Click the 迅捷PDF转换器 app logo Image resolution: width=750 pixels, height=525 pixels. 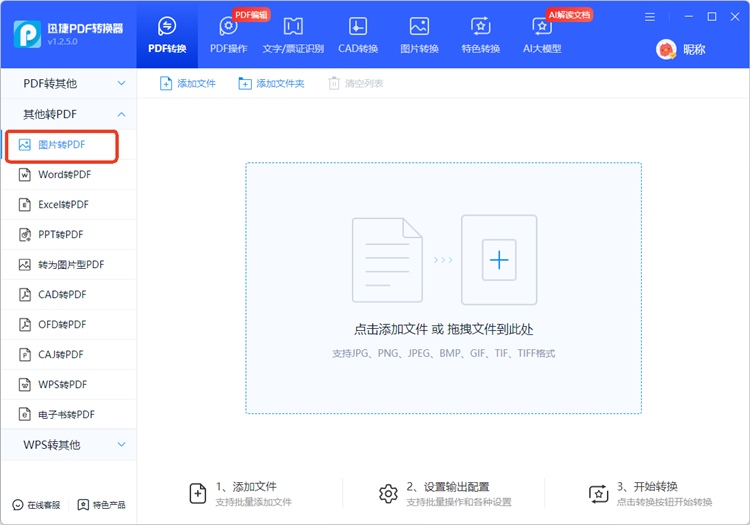tap(27, 34)
